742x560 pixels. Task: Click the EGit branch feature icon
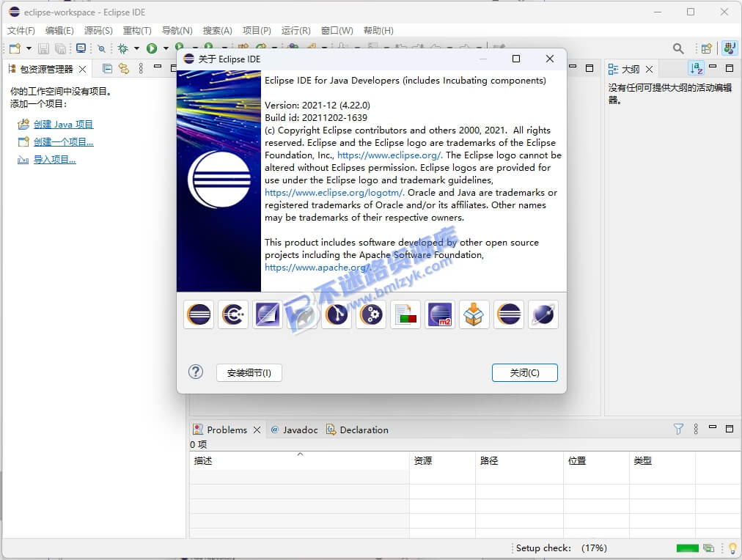(x=337, y=314)
